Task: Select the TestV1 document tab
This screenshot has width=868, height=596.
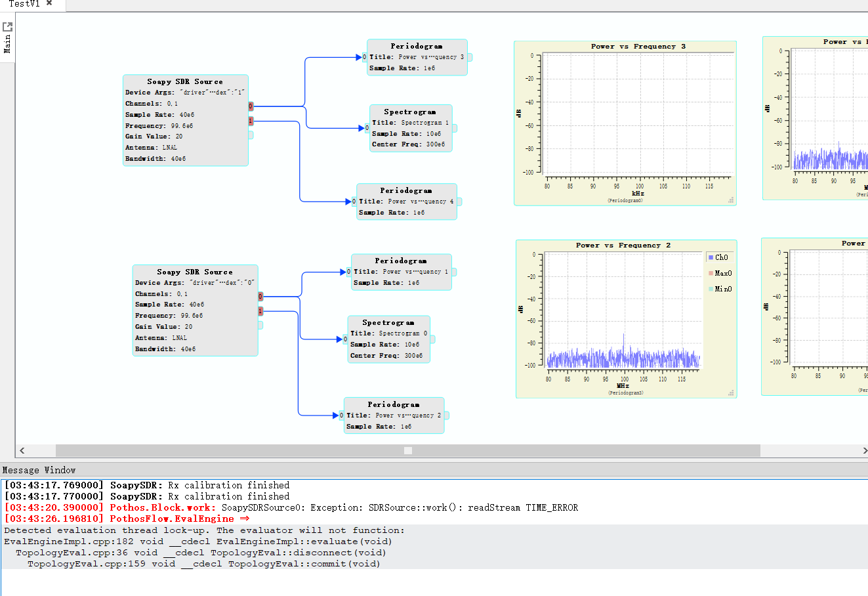Action: [x=24, y=4]
